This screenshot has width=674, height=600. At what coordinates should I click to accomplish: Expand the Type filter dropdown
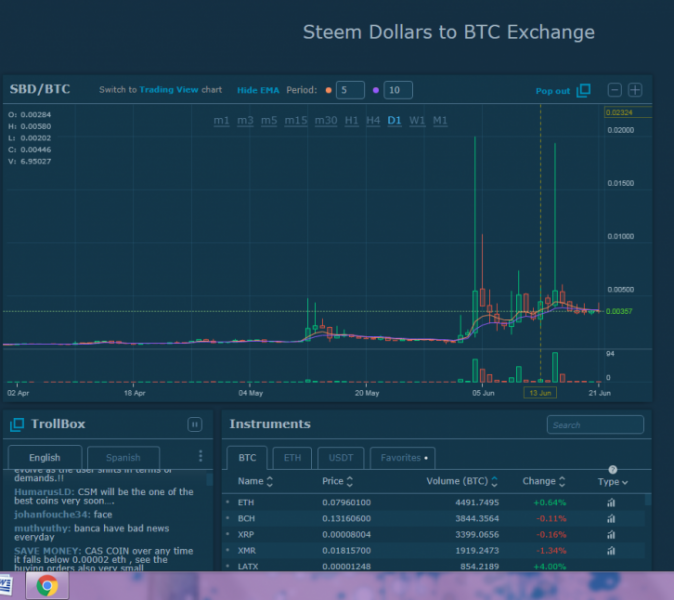613,482
